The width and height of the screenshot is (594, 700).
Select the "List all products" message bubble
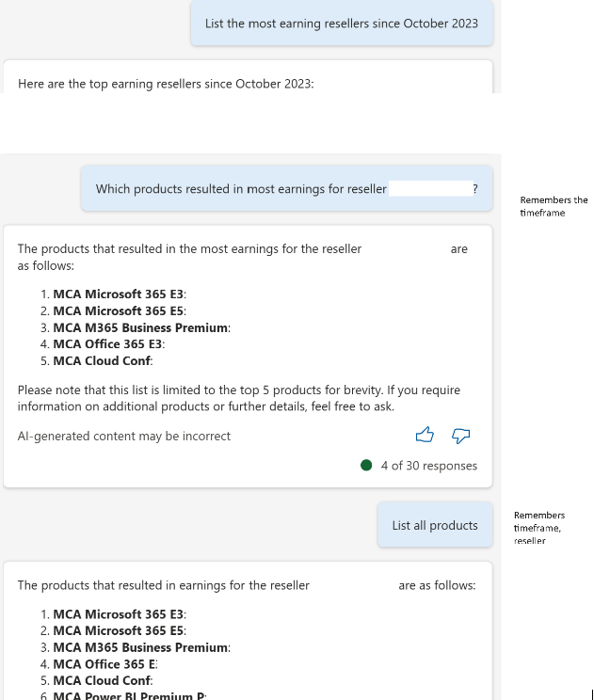(x=435, y=525)
